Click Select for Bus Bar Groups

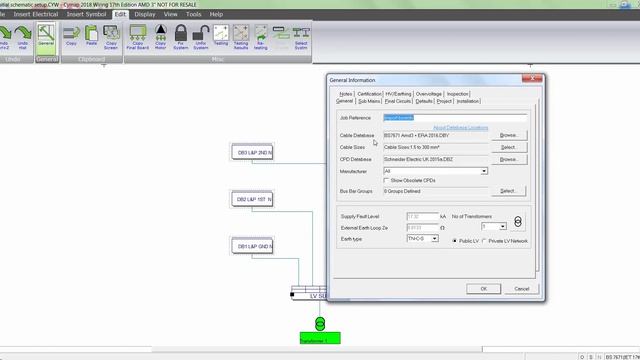pos(509,191)
